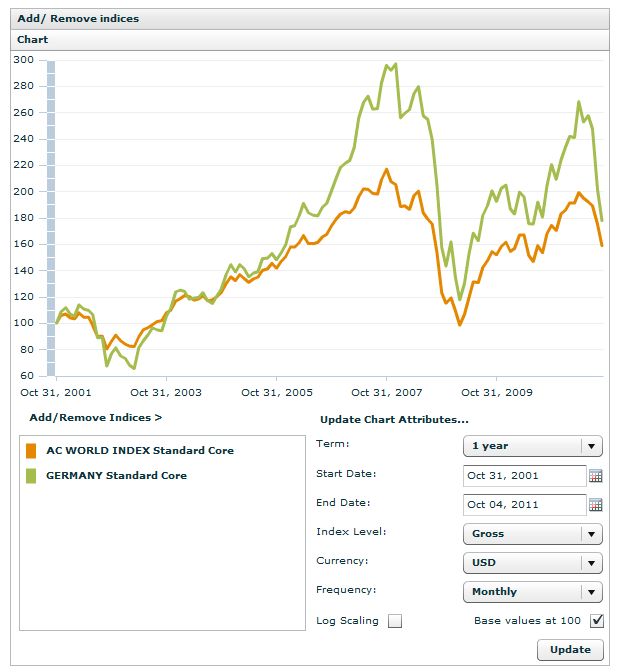
Task: Open the Term dropdown showing 1 year
Action: pos(533,446)
